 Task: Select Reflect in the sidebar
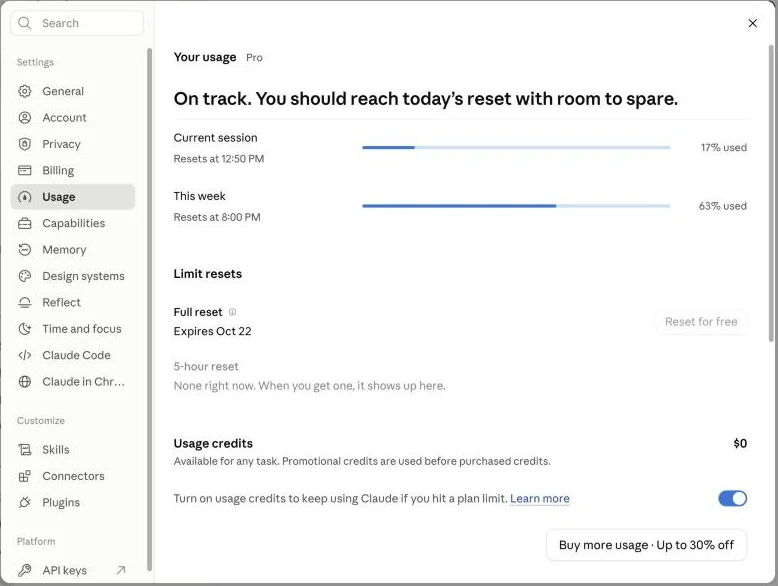(72, 302)
